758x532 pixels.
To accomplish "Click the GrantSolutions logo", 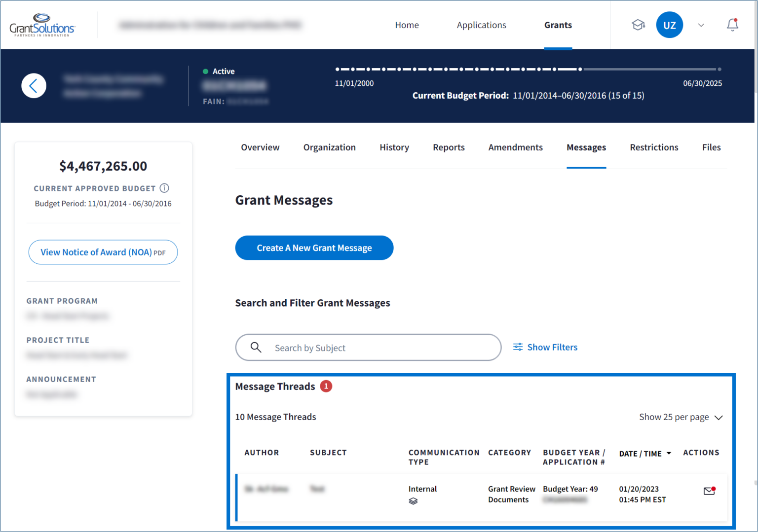I will (x=42, y=25).
